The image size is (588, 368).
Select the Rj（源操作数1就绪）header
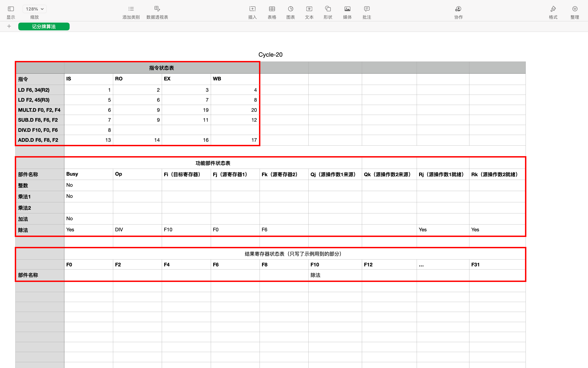[443, 174]
